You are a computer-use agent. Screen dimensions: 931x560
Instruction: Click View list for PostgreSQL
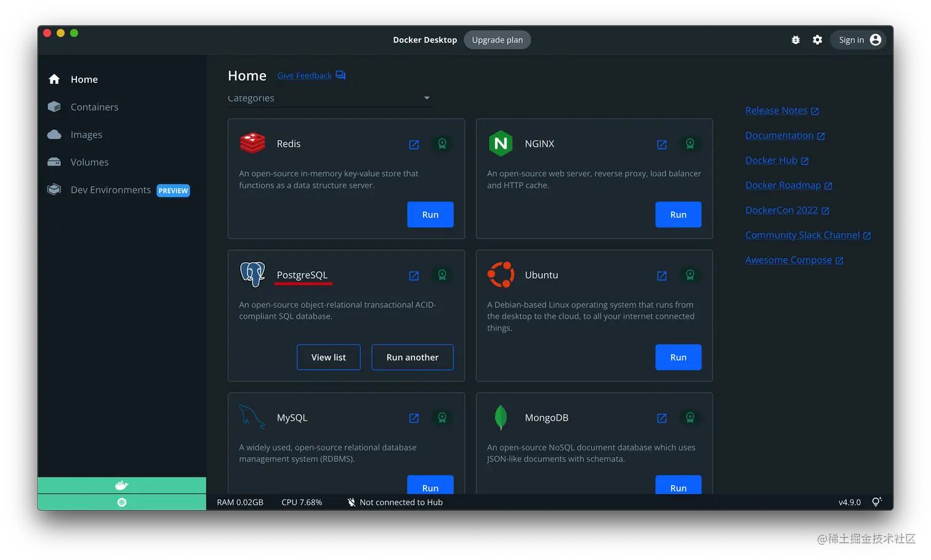click(329, 358)
